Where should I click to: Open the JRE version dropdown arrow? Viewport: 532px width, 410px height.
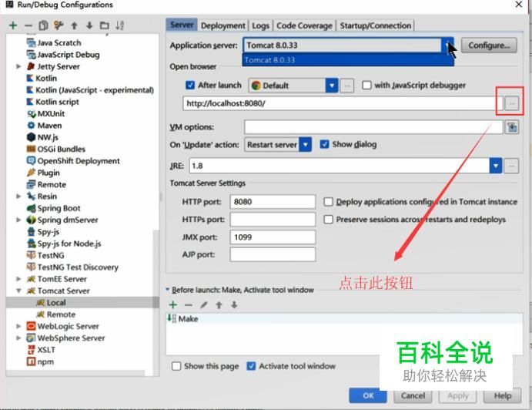click(x=496, y=166)
